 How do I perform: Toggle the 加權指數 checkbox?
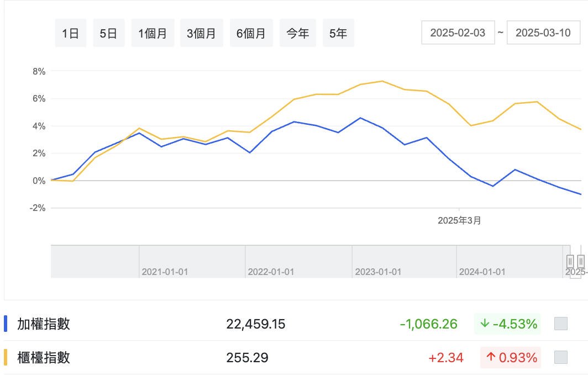pyautogui.click(x=561, y=324)
